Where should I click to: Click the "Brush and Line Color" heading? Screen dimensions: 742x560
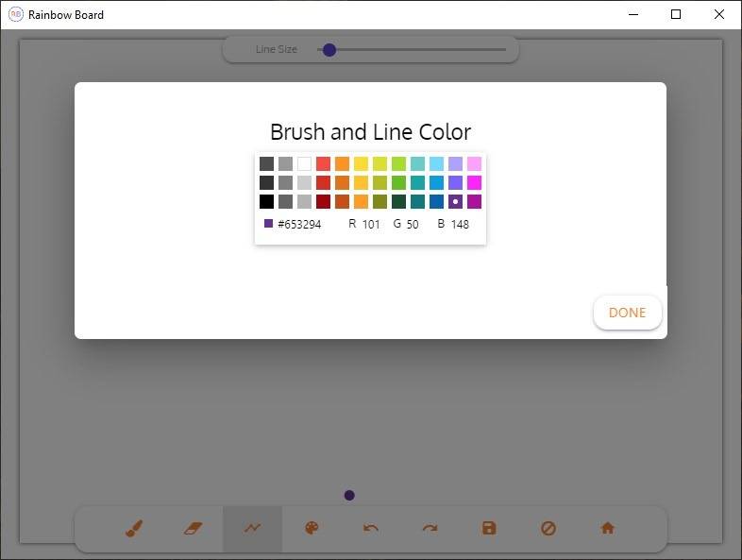tap(370, 132)
